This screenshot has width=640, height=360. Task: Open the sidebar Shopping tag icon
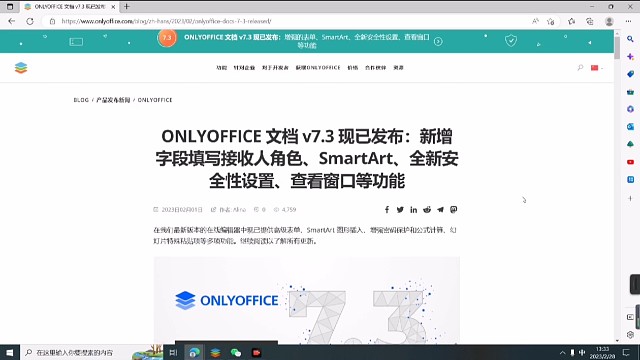tap(630, 74)
